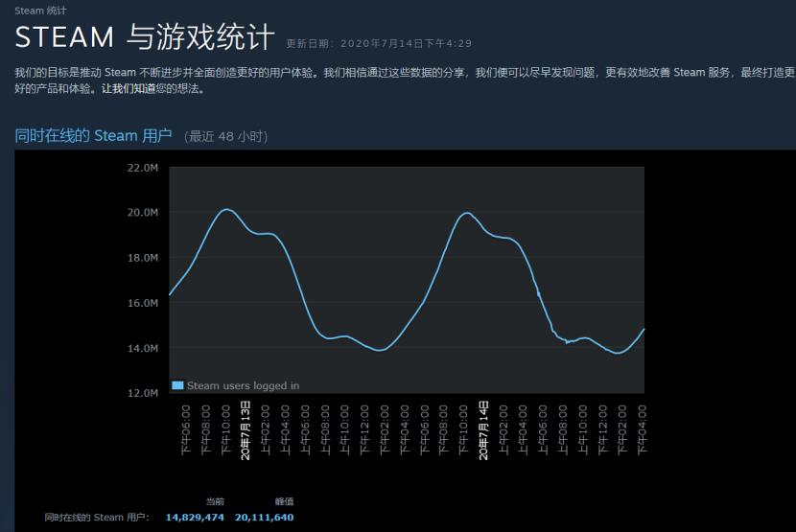Click the '让我们知道您的想法' feedback link

152,89
